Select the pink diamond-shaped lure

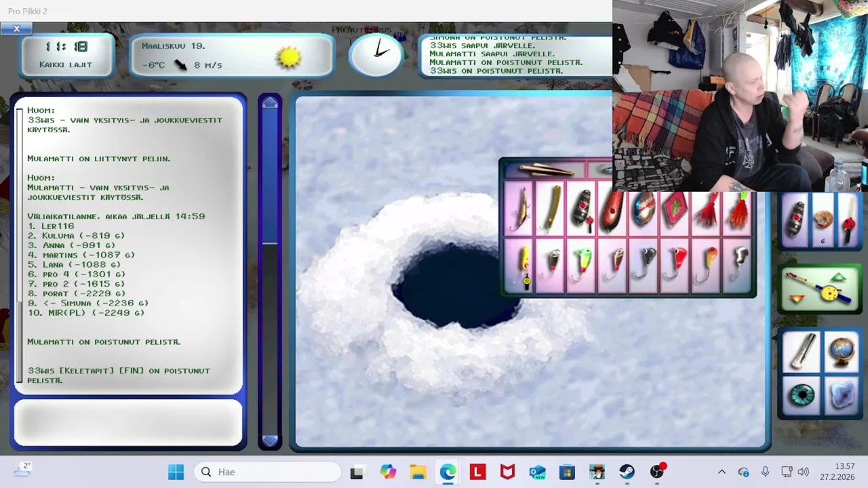click(674, 210)
